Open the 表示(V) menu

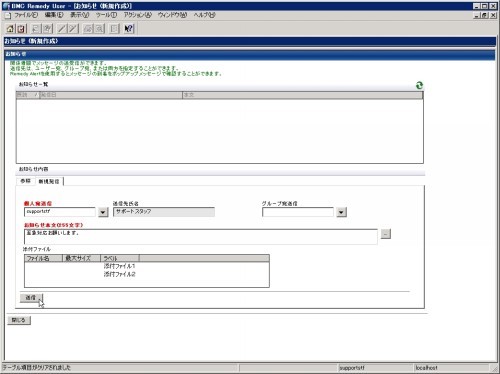79,15
